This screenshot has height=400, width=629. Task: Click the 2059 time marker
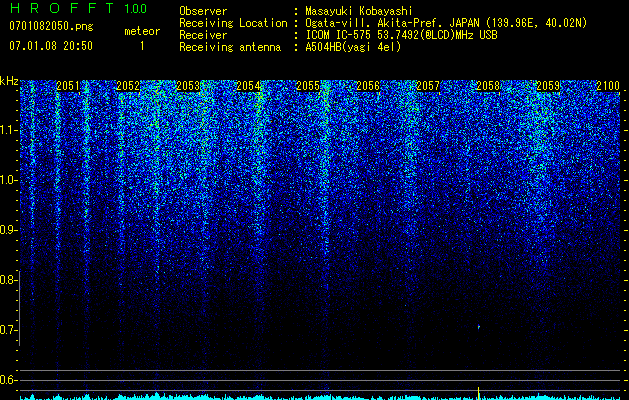tap(548, 85)
